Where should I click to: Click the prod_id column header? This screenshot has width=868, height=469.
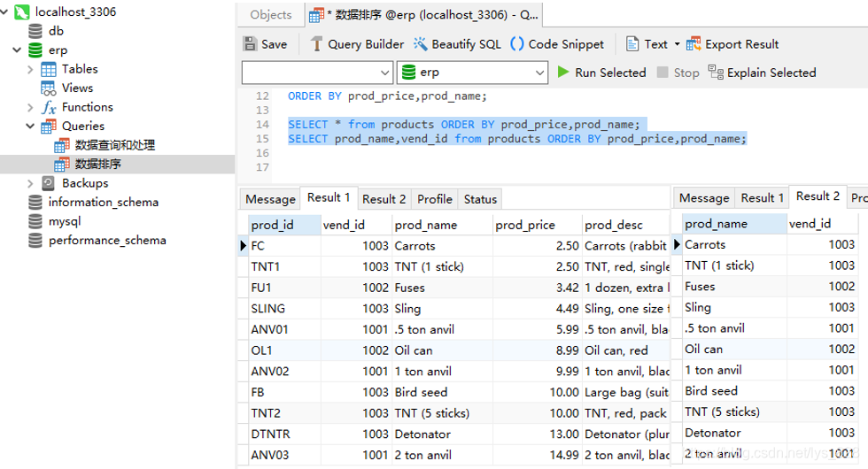[284, 225]
